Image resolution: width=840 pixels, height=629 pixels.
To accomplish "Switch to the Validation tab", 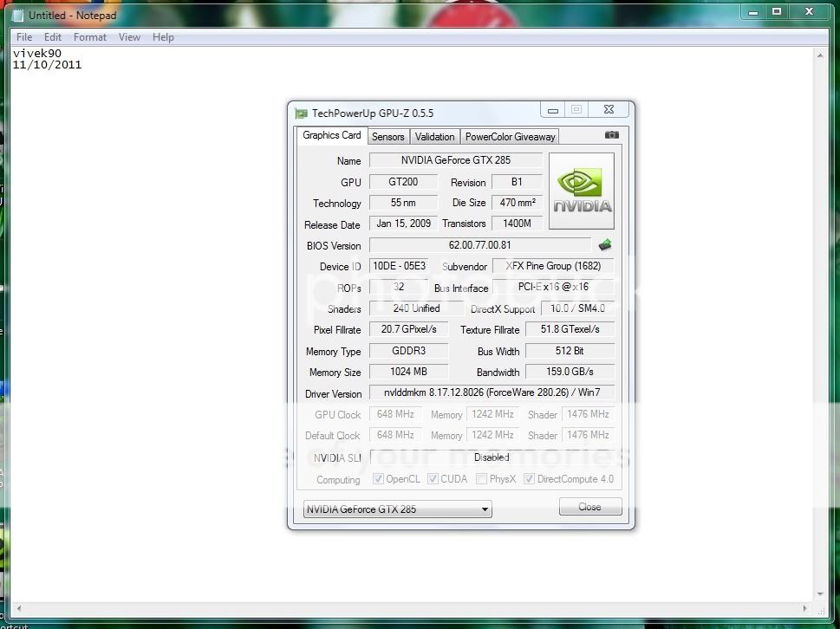I will point(434,137).
